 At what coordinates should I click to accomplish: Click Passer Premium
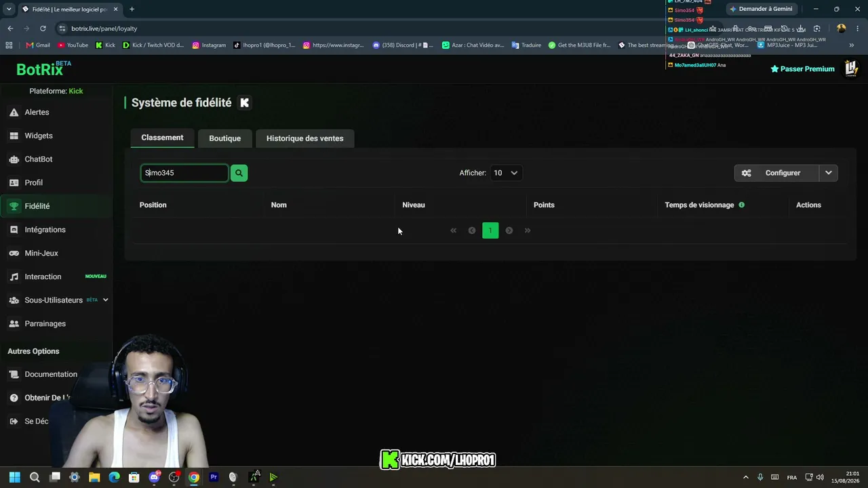click(802, 68)
